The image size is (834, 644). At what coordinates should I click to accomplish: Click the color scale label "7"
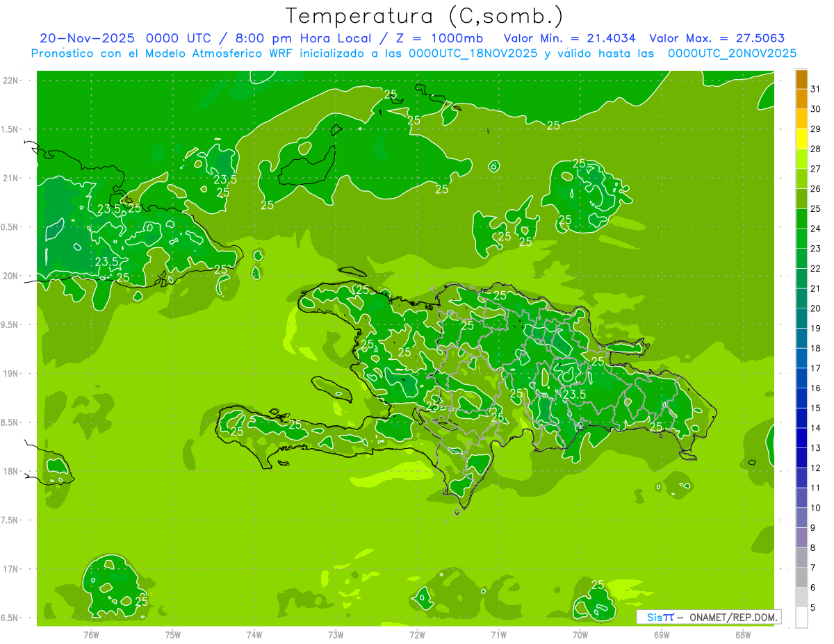tap(813, 568)
